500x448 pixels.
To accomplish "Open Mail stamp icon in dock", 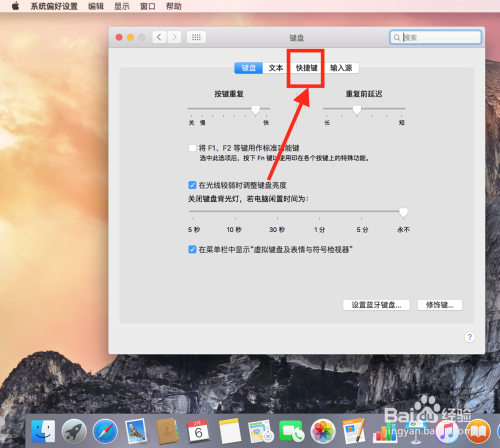I will click(136, 431).
